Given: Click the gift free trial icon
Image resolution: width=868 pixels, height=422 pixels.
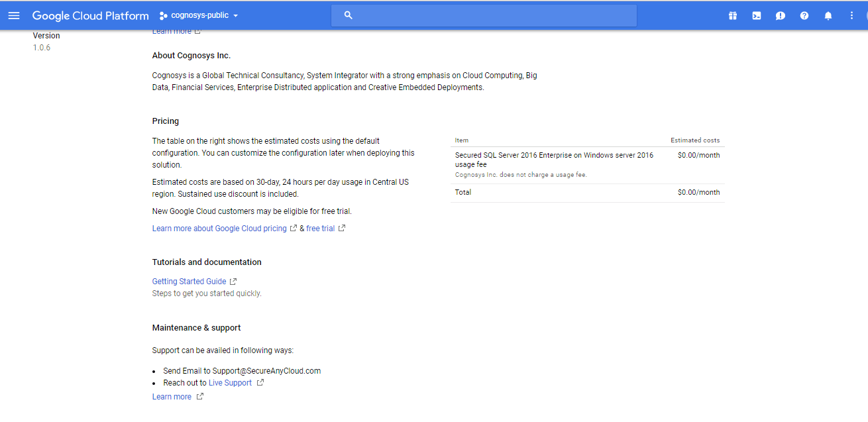Looking at the screenshot, I should [733, 16].
